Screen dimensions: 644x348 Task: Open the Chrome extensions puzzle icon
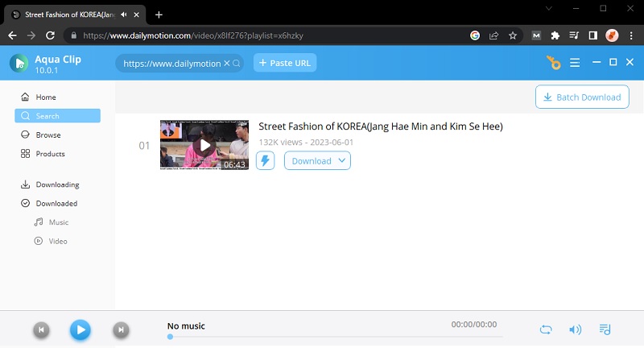pyautogui.click(x=555, y=35)
